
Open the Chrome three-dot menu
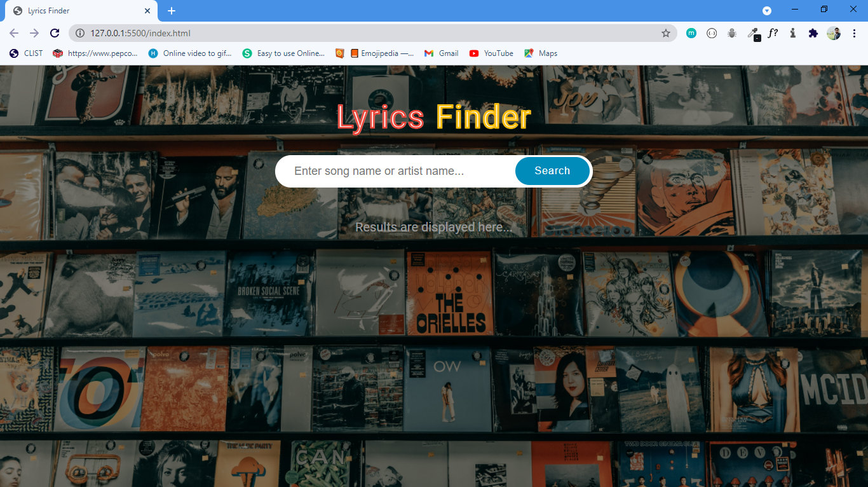[x=855, y=33]
